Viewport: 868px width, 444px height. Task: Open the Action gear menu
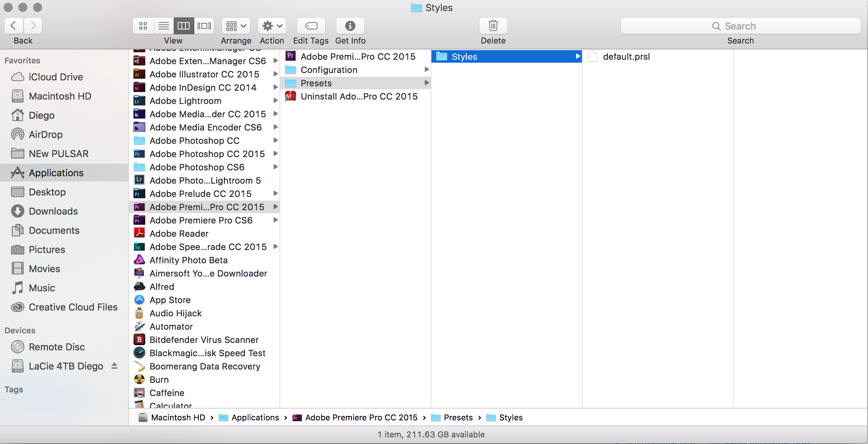tap(272, 26)
